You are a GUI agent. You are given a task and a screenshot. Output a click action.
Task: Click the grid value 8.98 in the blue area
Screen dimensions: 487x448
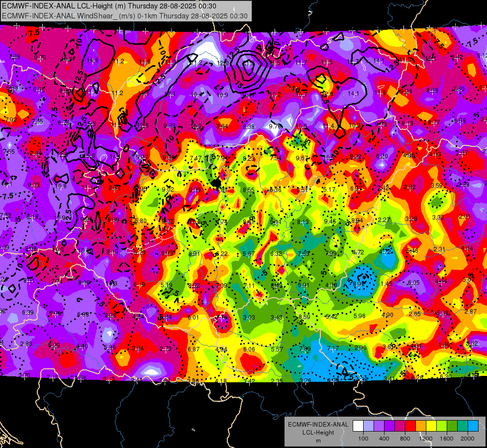tap(359, 284)
